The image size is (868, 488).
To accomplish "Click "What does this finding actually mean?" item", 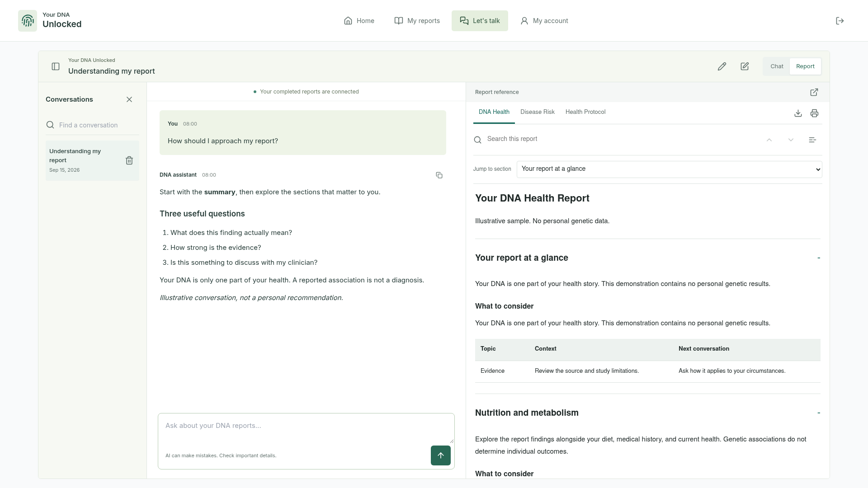I will pyautogui.click(x=231, y=233).
